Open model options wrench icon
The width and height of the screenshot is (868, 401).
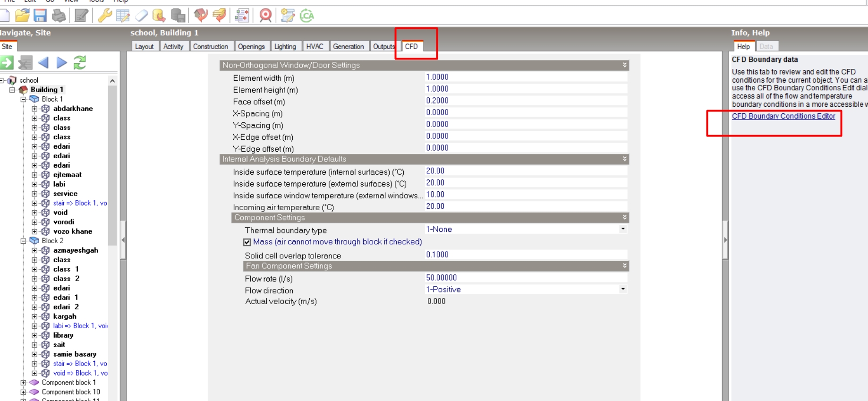tap(104, 16)
